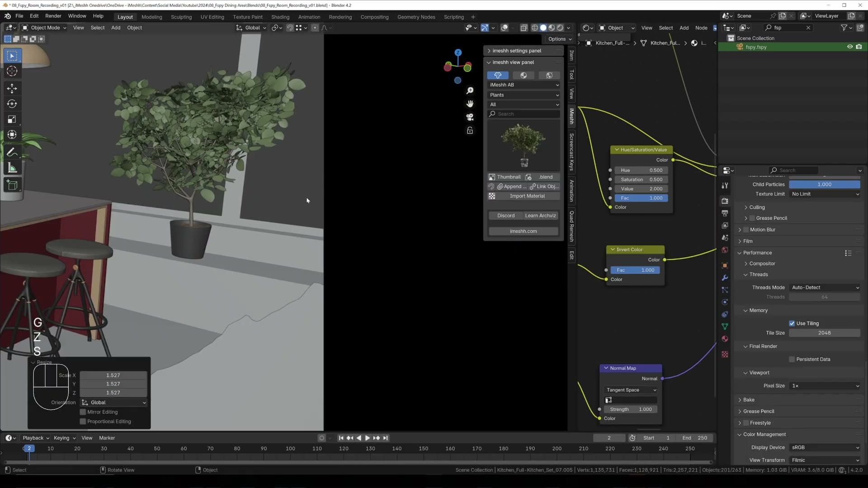
Task: Open the Object Mode dropdown
Action: pyautogui.click(x=44, y=28)
